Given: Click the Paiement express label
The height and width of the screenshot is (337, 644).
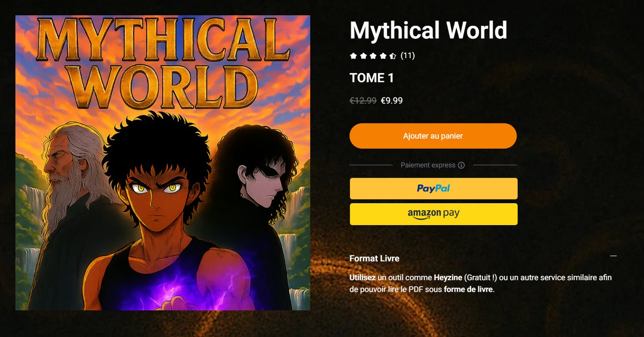Looking at the screenshot, I should coord(428,165).
